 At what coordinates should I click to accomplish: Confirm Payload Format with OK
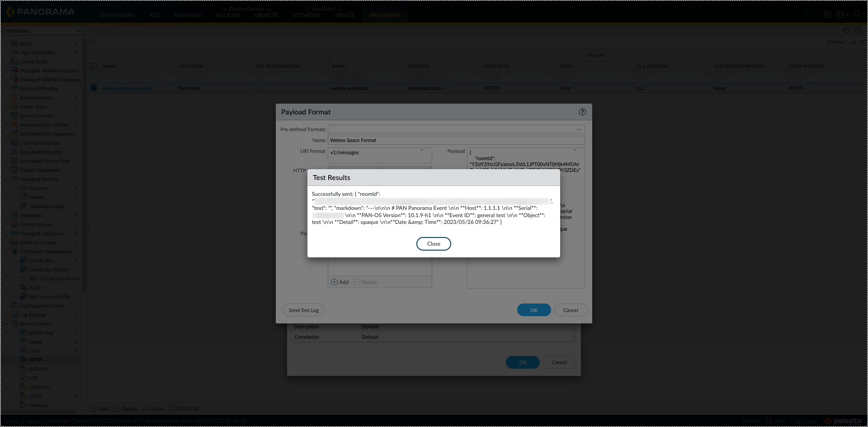pos(534,310)
